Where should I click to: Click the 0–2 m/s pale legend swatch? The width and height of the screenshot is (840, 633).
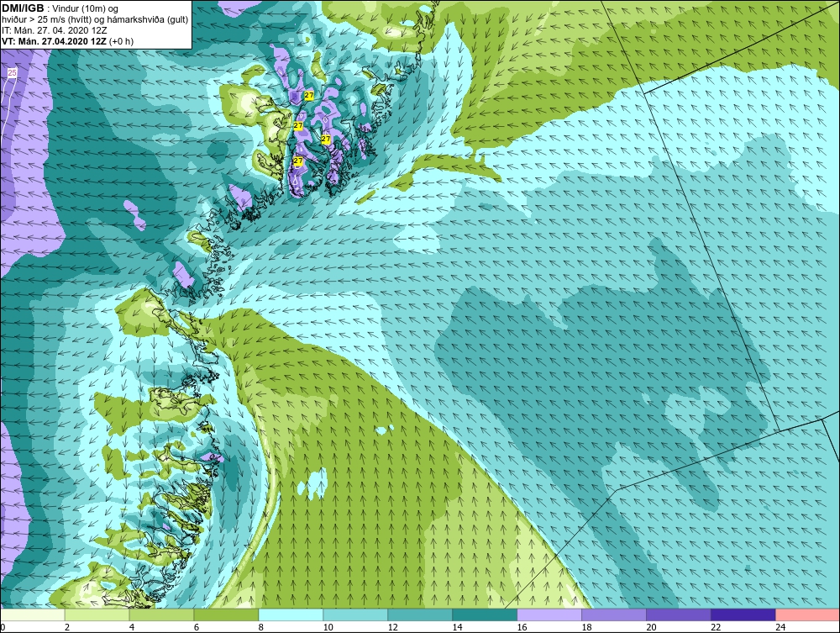coord(33,615)
